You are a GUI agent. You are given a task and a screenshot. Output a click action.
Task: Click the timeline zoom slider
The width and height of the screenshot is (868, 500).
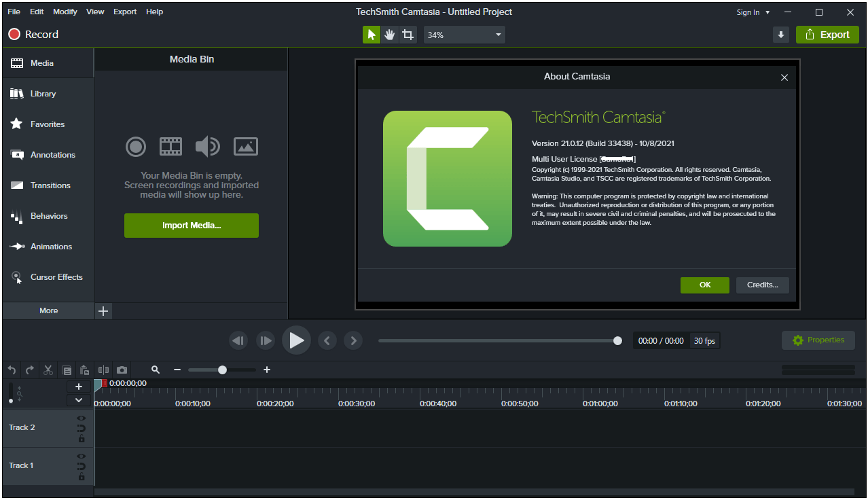222,370
